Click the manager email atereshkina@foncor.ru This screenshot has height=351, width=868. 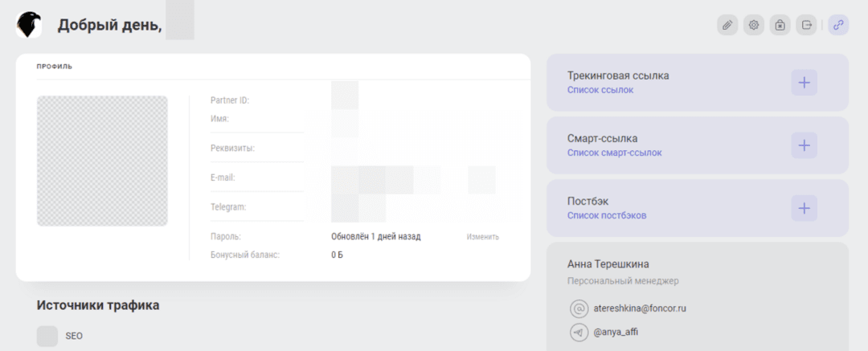click(x=640, y=308)
